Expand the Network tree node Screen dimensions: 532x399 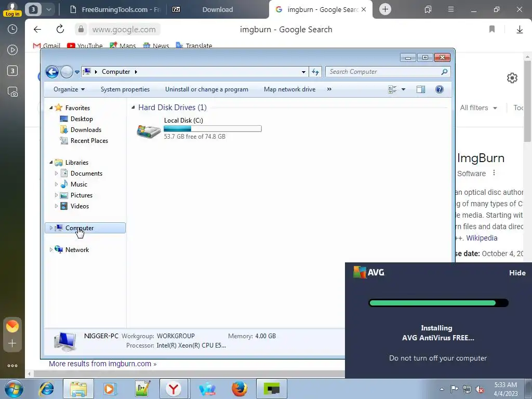[x=51, y=250]
